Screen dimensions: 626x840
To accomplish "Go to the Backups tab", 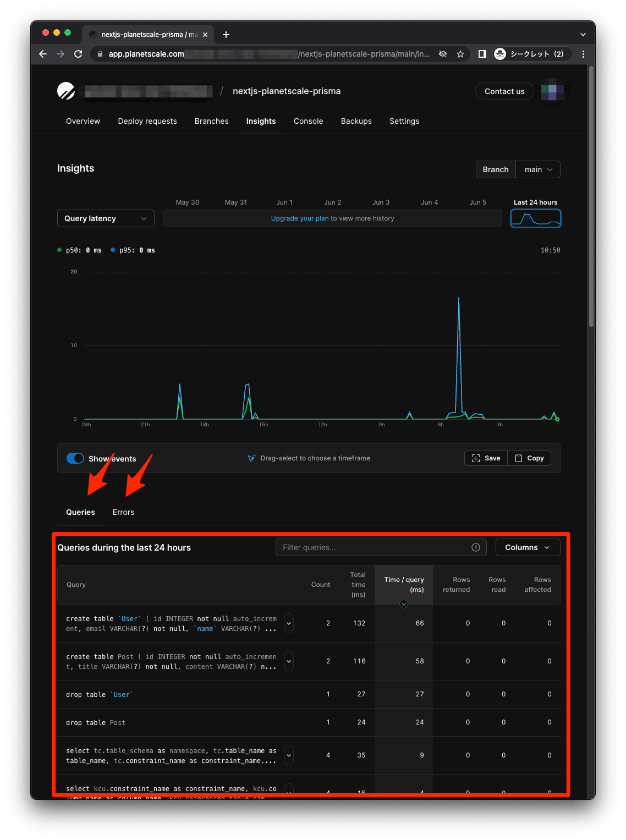I will 356,121.
